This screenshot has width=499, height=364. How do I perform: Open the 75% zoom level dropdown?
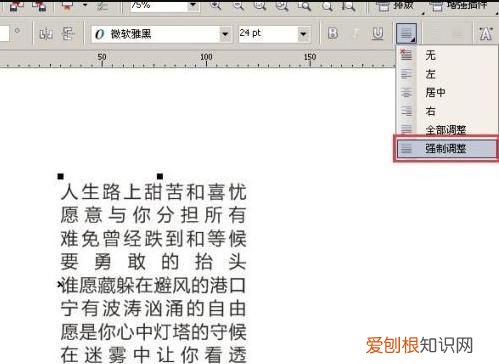pos(192,5)
